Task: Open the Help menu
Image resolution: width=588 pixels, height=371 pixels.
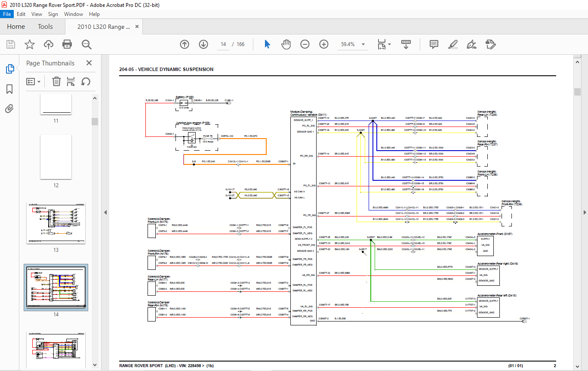Action: pos(94,14)
